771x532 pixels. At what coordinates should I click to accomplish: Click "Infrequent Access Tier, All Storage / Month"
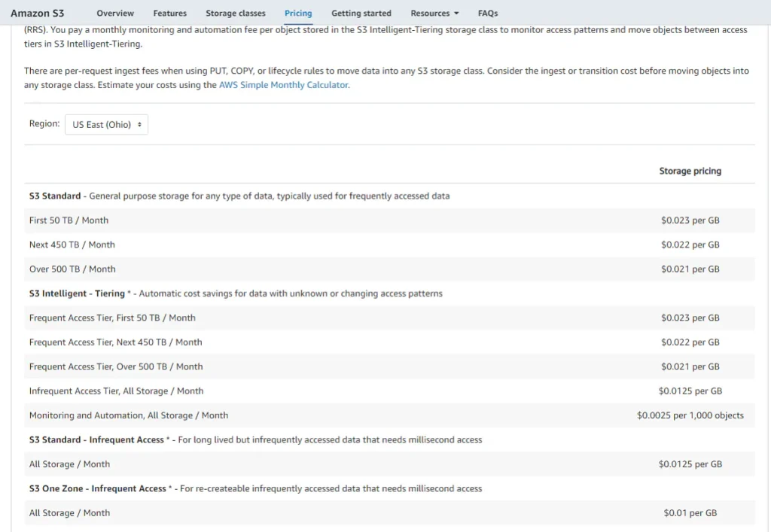(x=116, y=391)
